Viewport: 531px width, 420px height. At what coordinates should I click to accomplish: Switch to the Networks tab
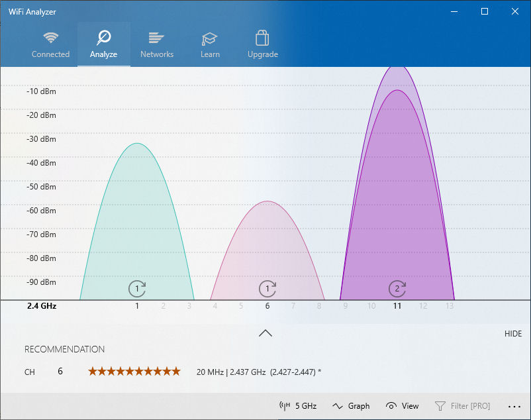pyautogui.click(x=156, y=44)
